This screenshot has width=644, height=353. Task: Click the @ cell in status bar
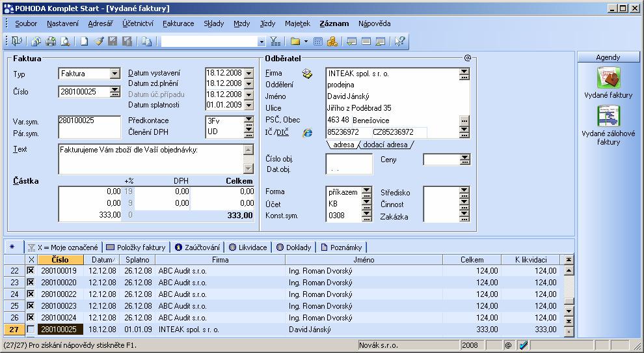coord(509,345)
